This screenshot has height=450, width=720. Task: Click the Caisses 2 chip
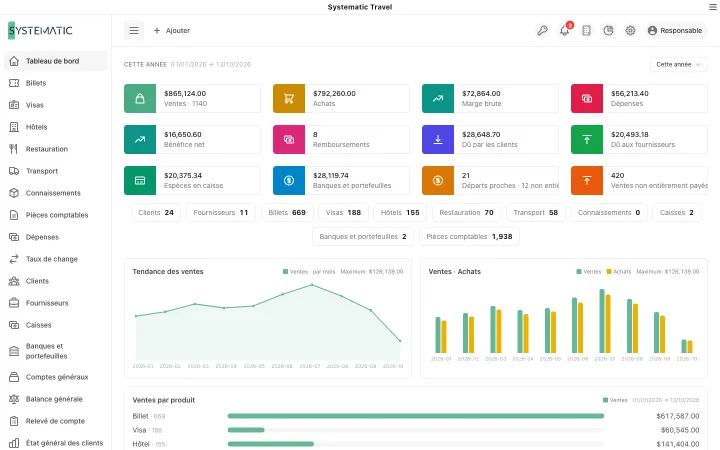click(x=677, y=213)
